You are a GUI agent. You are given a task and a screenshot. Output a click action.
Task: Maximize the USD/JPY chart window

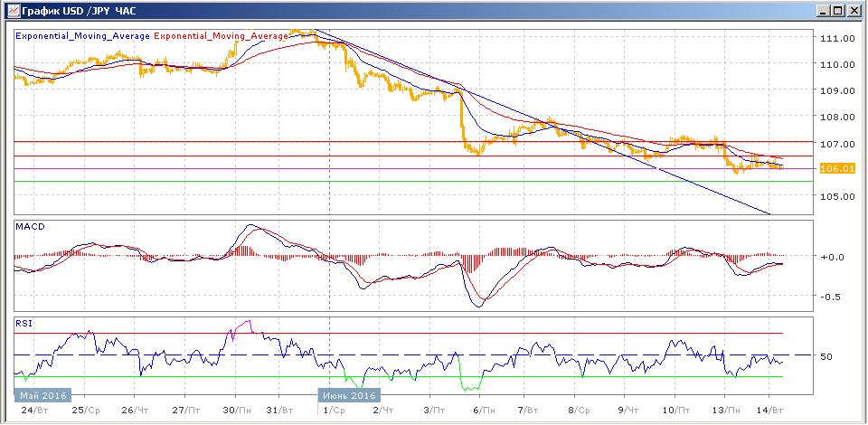pos(838,10)
